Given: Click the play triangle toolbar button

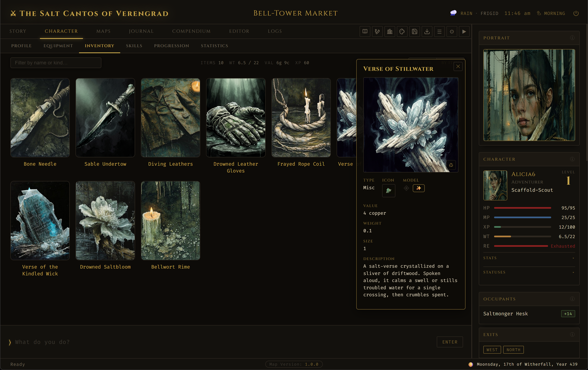Looking at the screenshot, I should click(464, 31).
